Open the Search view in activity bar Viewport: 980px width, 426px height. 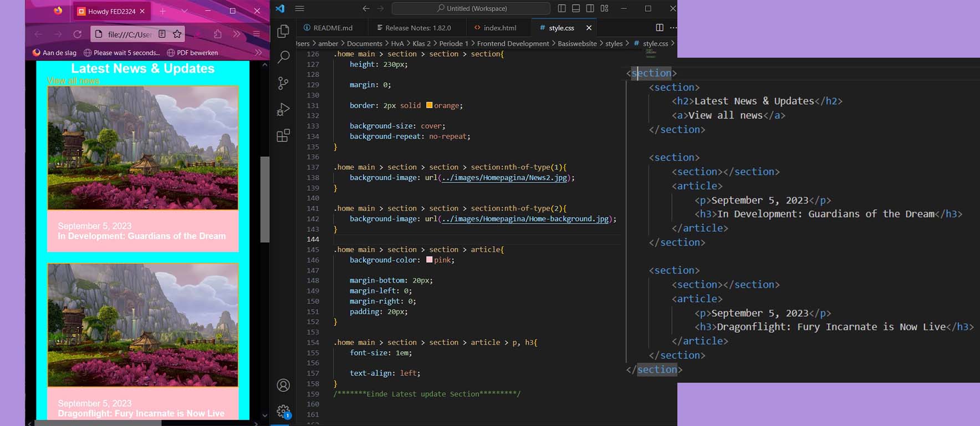[x=283, y=57]
